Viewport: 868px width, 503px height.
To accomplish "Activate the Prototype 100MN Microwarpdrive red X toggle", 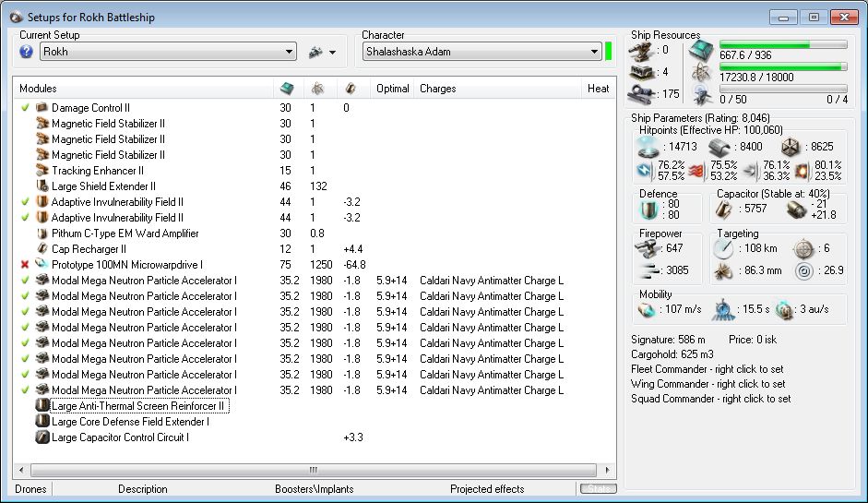I will (x=25, y=264).
